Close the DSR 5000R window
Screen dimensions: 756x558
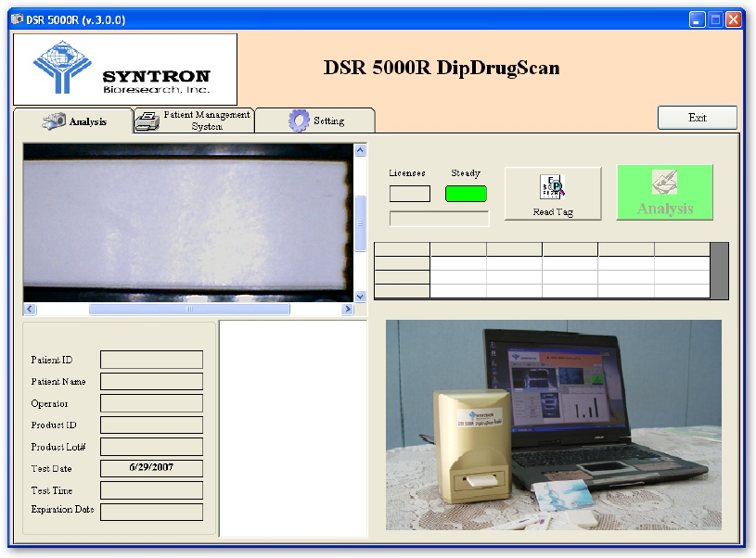click(x=734, y=19)
